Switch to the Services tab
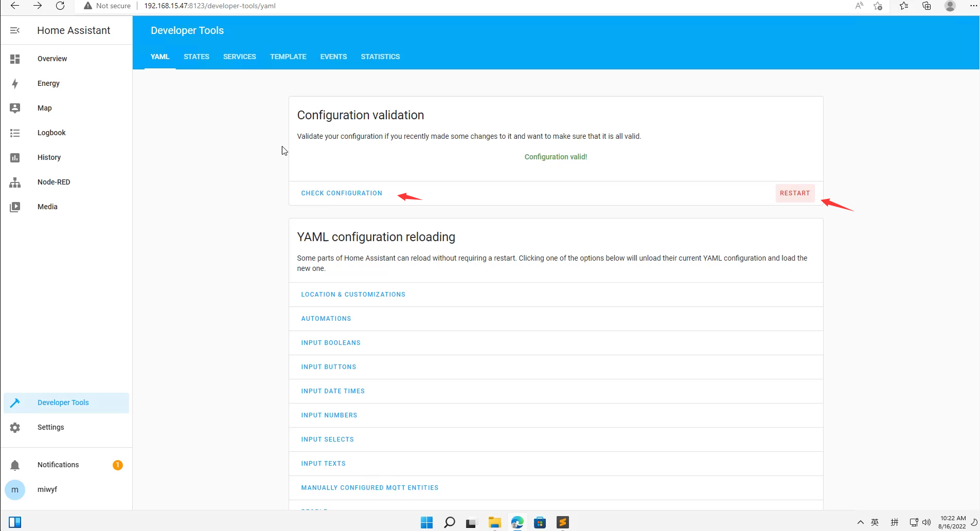 coord(239,57)
